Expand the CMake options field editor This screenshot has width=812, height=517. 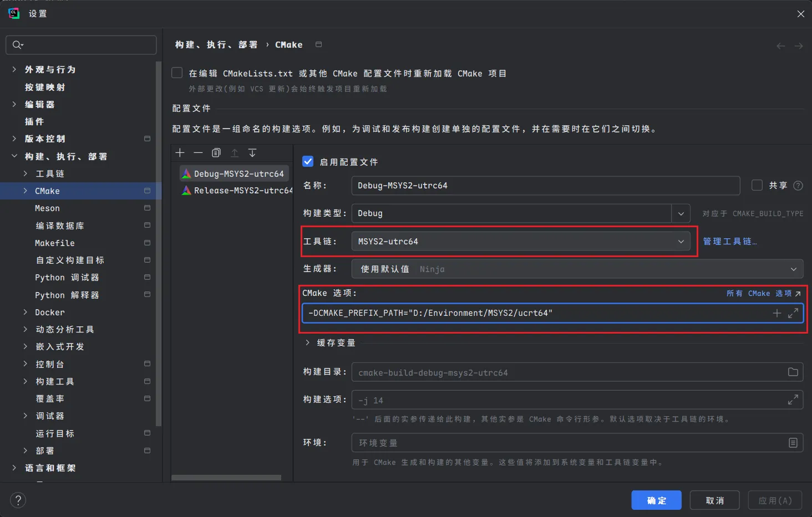793,313
